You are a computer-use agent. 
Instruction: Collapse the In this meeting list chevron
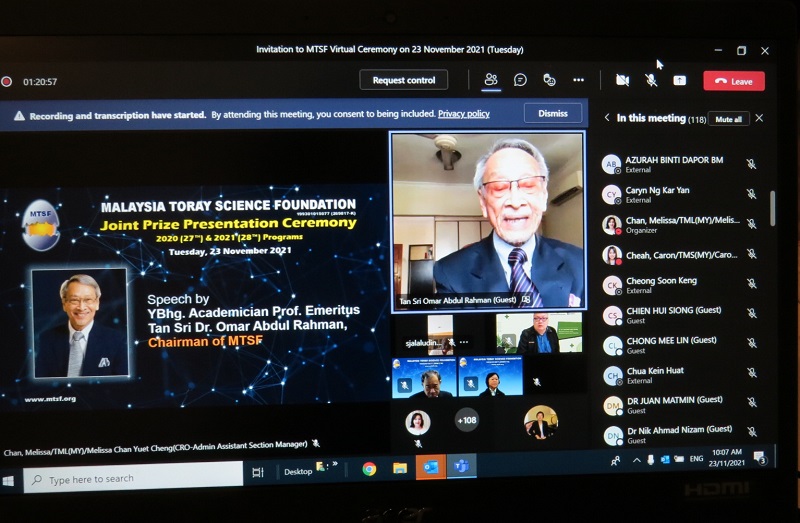(x=607, y=117)
